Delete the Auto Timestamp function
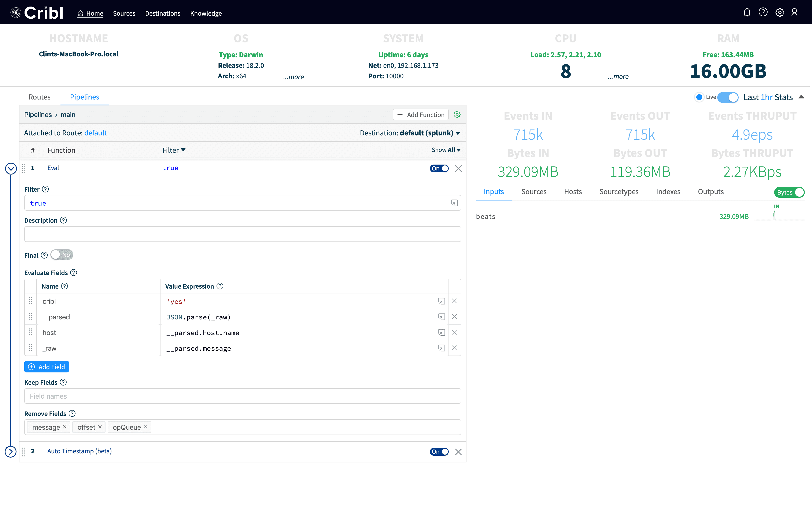This screenshot has width=812, height=507. 458,452
